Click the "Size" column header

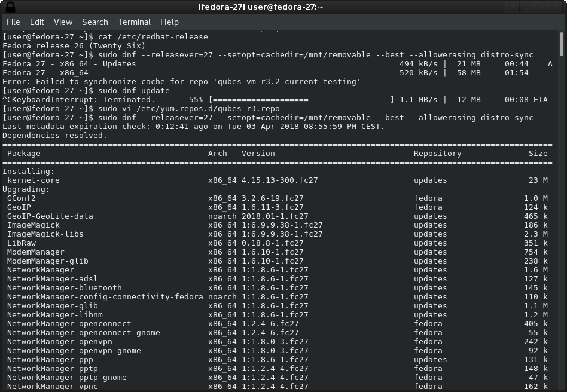[x=538, y=154]
